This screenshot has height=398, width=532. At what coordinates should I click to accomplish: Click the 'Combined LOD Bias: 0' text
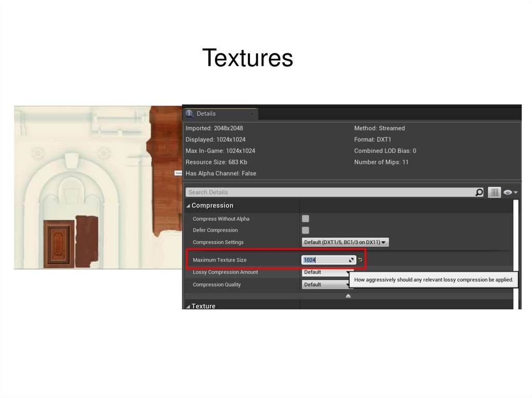point(385,151)
